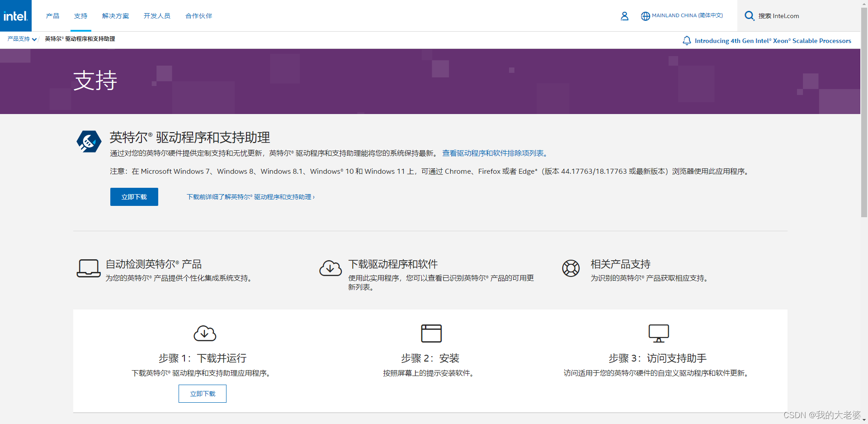This screenshot has width=868, height=424.
Task: Click the Driver & Support Assistant hexagon icon
Action: pyautogui.click(x=89, y=142)
